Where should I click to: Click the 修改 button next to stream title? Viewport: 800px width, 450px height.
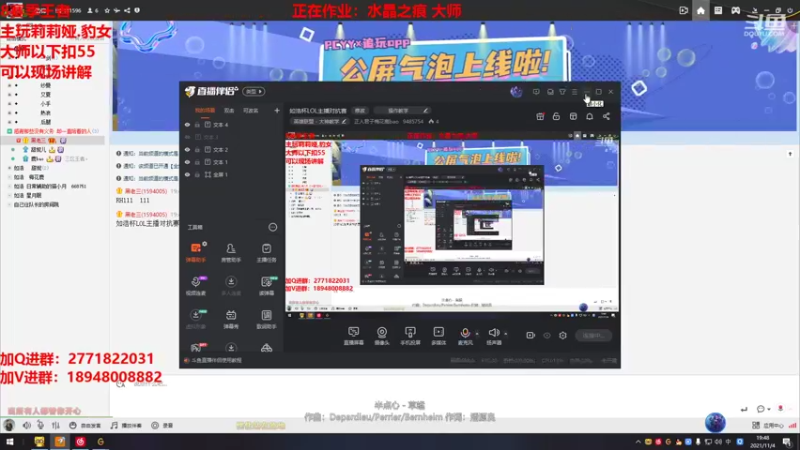(x=360, y=110)
